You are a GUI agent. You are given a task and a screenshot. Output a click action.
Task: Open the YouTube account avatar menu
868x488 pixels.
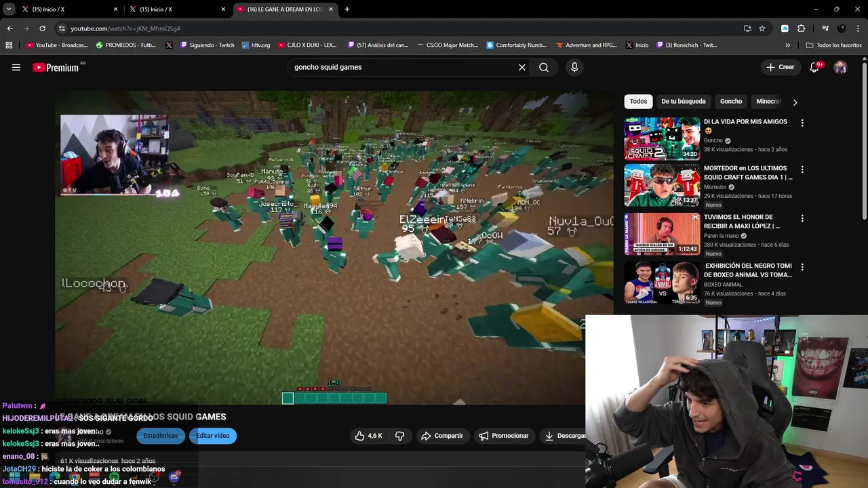click(x=840, y=67)
